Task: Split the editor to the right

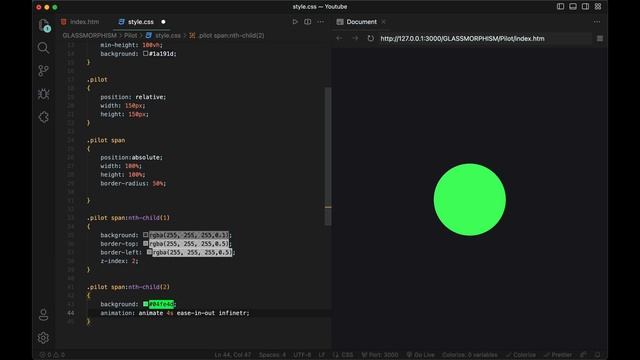Action: [x=308, y=22]
